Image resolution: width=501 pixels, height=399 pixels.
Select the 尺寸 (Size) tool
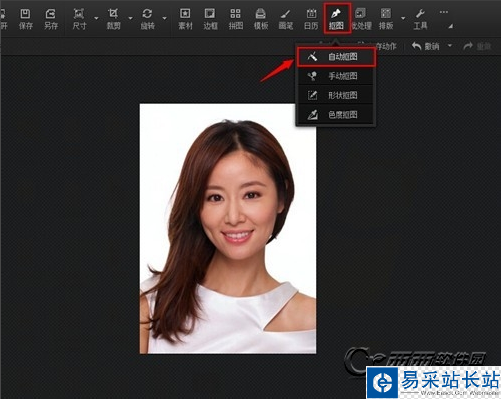(x=79, y=19)
